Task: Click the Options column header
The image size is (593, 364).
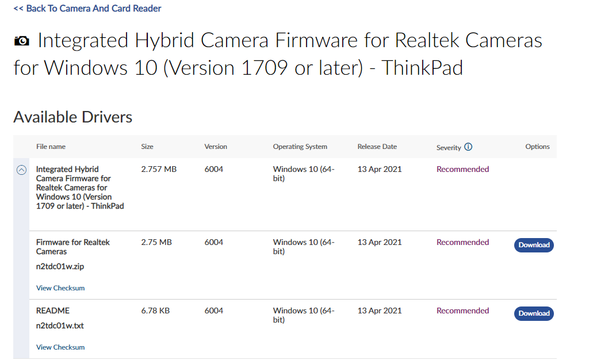Action: (x=537, y=147)
